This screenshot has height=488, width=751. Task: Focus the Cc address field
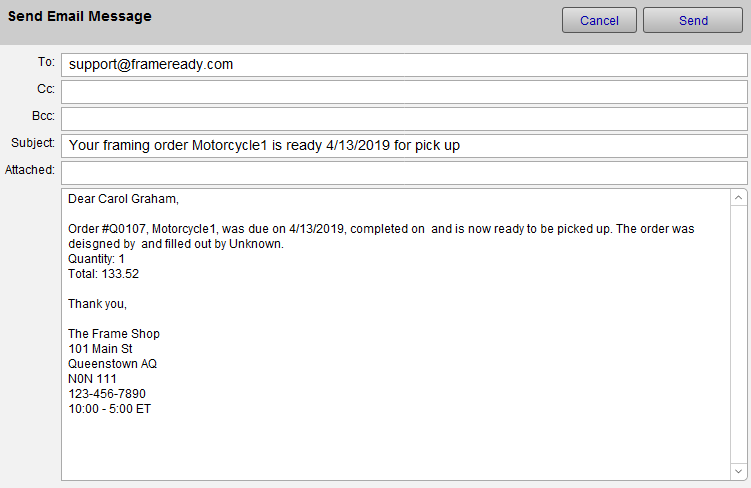tap(404, 92)
